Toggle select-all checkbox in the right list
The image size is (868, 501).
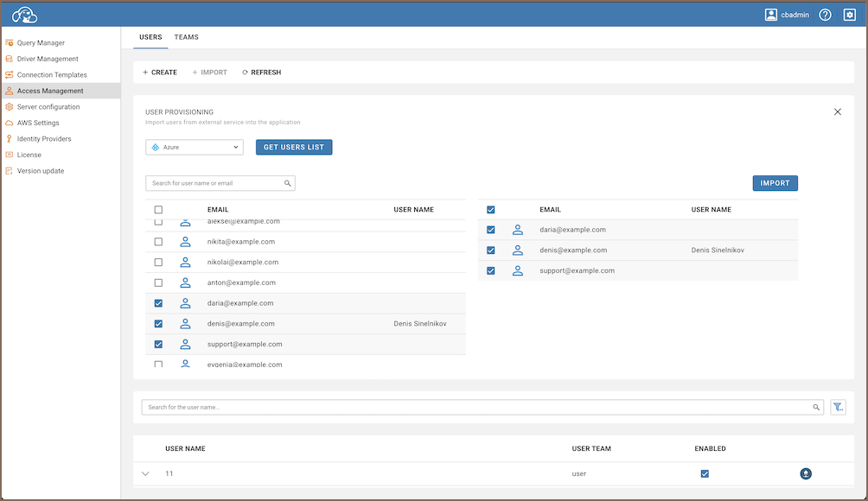[x=491, y=210]
